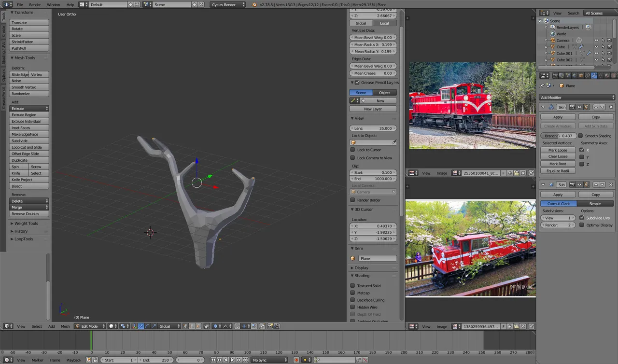This screenshot has width=618, height=364.
Task: Expand Cube item in outliner tree
Action: [x=546, y=47]
